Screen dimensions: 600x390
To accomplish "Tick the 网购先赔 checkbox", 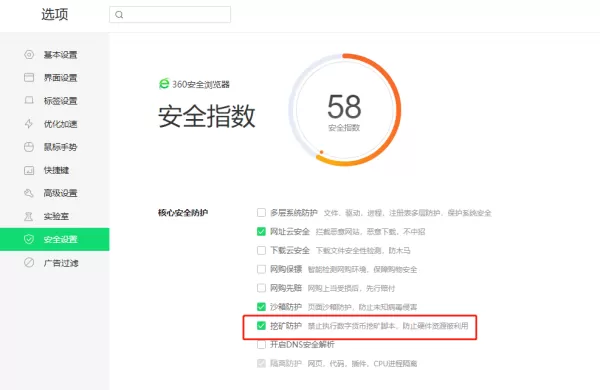I will point(261,288).
